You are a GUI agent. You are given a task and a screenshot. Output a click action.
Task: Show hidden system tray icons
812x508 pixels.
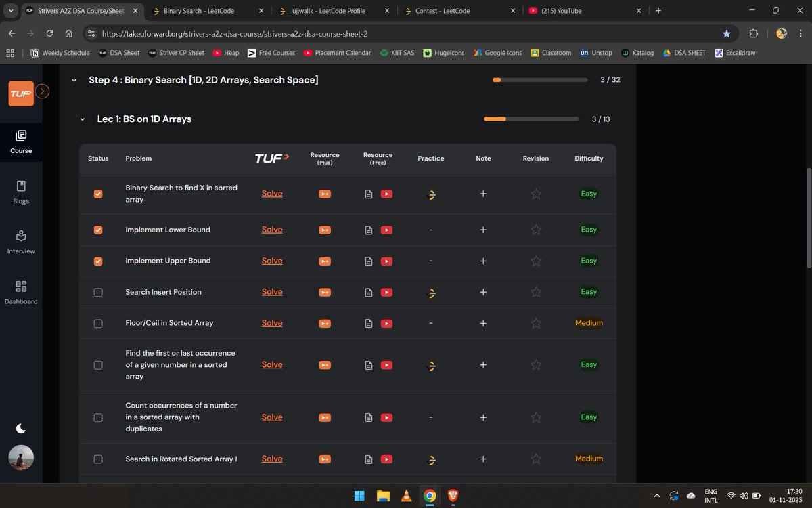pyautogui.click(x=657, y=496)
